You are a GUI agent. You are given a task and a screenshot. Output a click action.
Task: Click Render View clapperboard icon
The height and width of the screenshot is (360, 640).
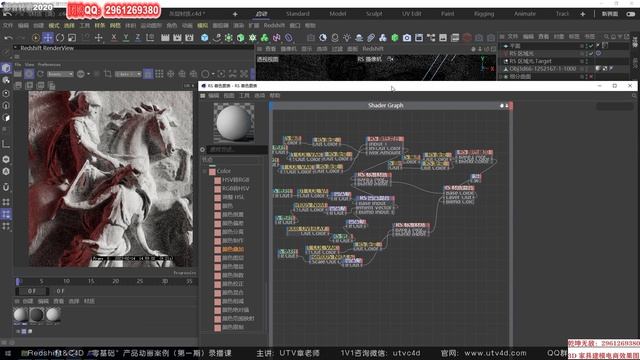[165, 38]
